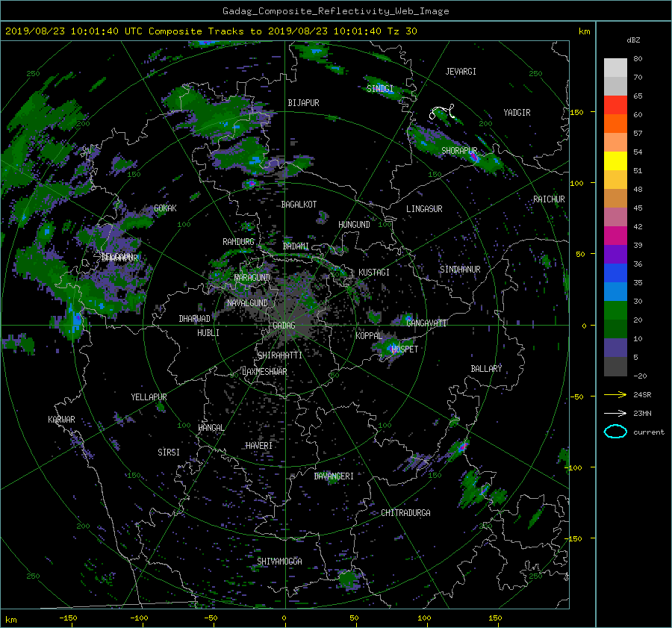The height and width of the screenshot is (628, 672).
Task: Click the 'km' label at bottom-left axis
Action: (x=11, y=620)
